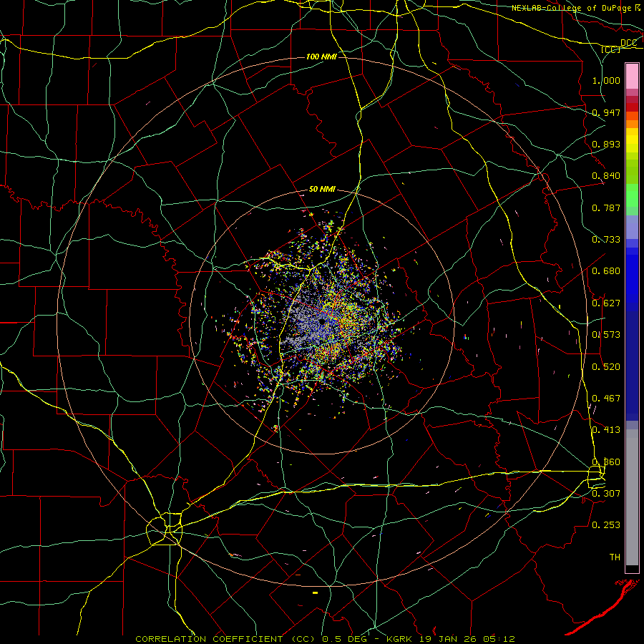
Task: Click the DCC label above the color scale
Action: (x=628, y=43)
